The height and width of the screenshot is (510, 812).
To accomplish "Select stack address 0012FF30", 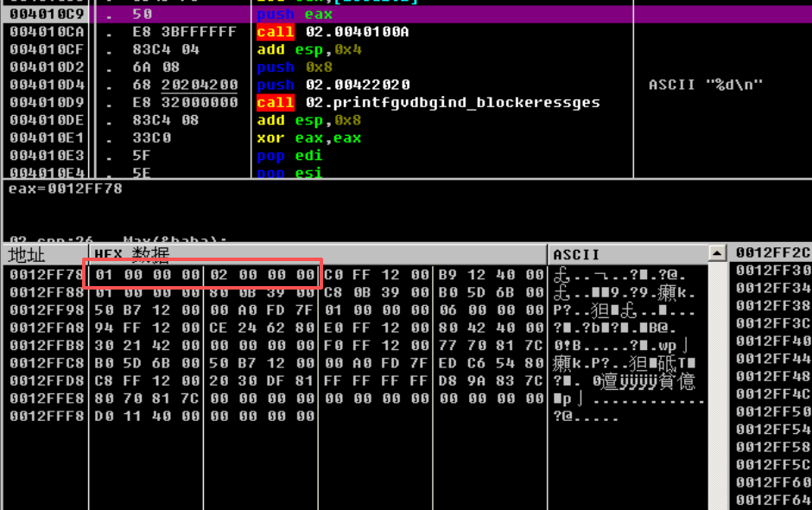I will click(772, 270).
